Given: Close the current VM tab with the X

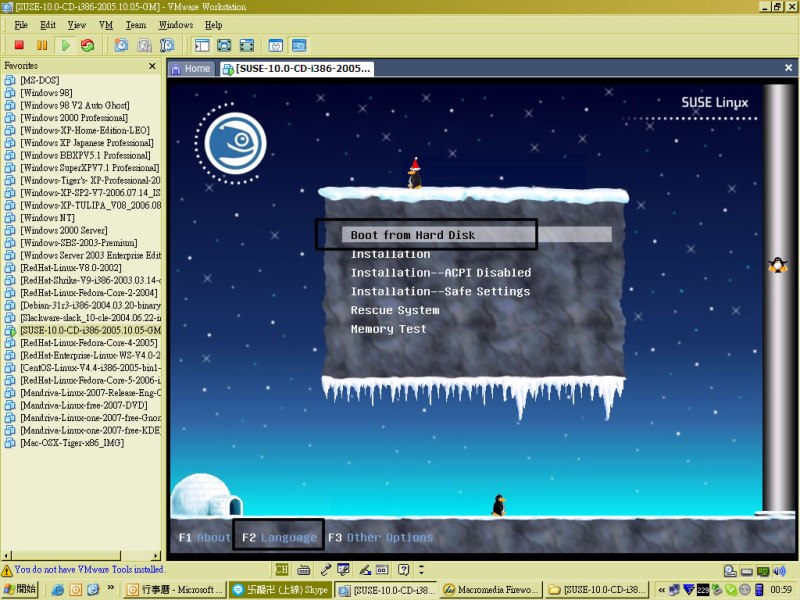Looking at the screenshot, I should point(788,67).
